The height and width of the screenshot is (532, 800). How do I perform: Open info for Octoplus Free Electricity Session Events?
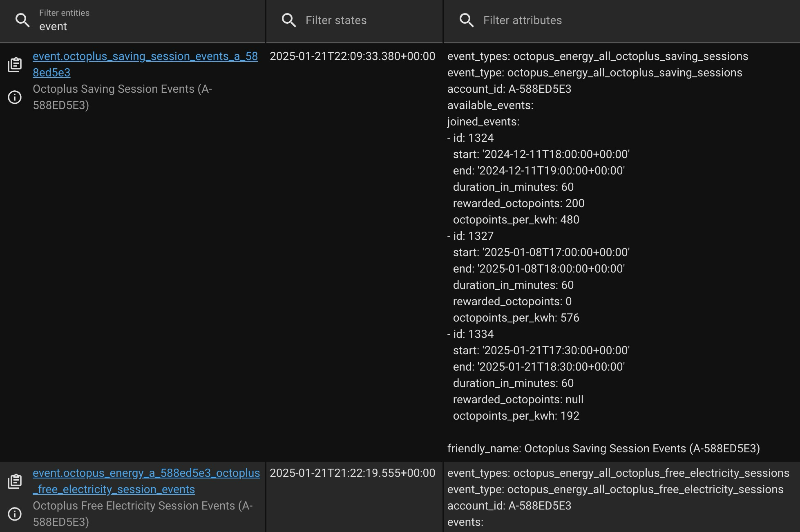(15, 514)
